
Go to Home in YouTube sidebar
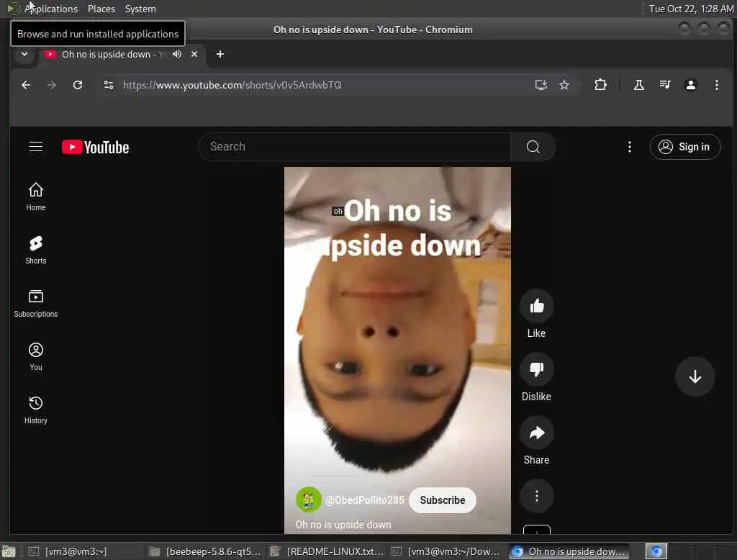[36, 197]
